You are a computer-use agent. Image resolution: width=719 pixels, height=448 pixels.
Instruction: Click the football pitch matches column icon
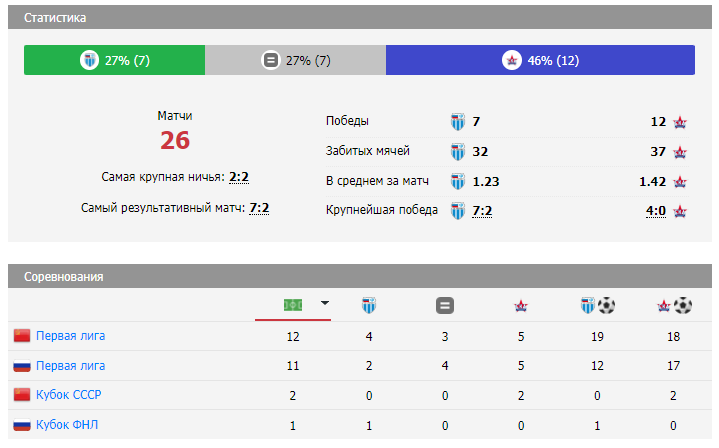click(293, 305)
